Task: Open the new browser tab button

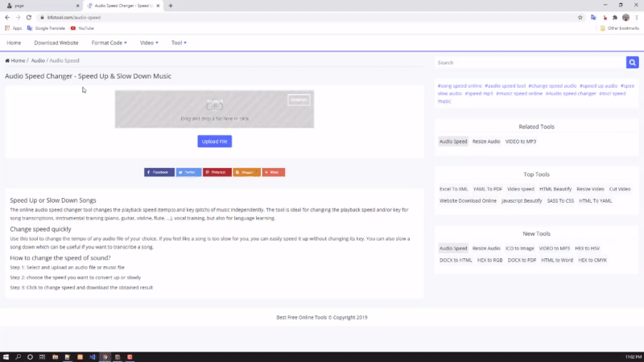Action: click(171, 6)
